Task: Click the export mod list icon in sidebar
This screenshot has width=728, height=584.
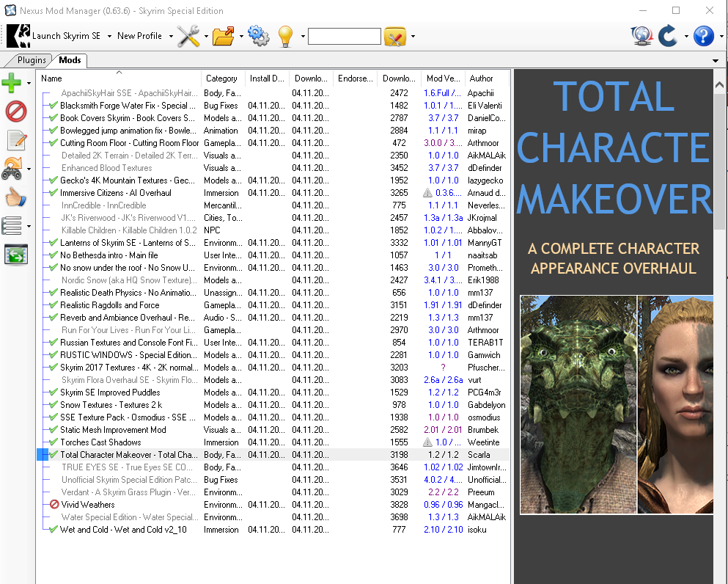Action: pos(16,255)
